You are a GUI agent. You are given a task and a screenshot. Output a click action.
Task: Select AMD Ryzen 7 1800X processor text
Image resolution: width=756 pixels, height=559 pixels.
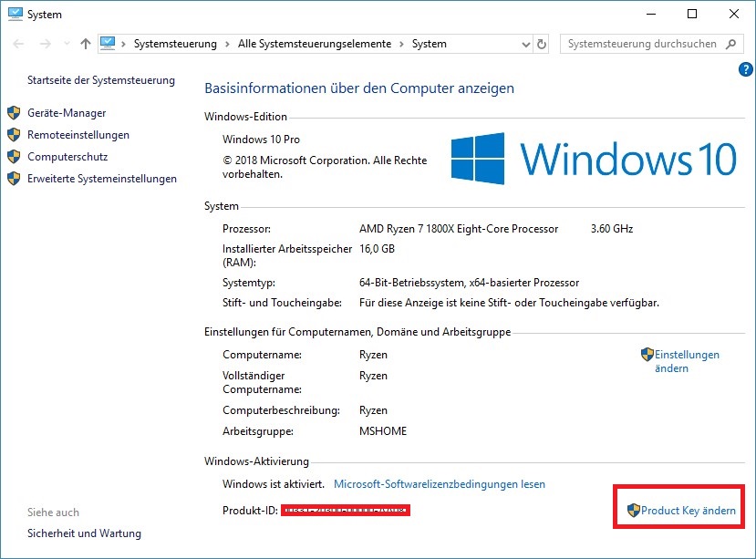459,229
